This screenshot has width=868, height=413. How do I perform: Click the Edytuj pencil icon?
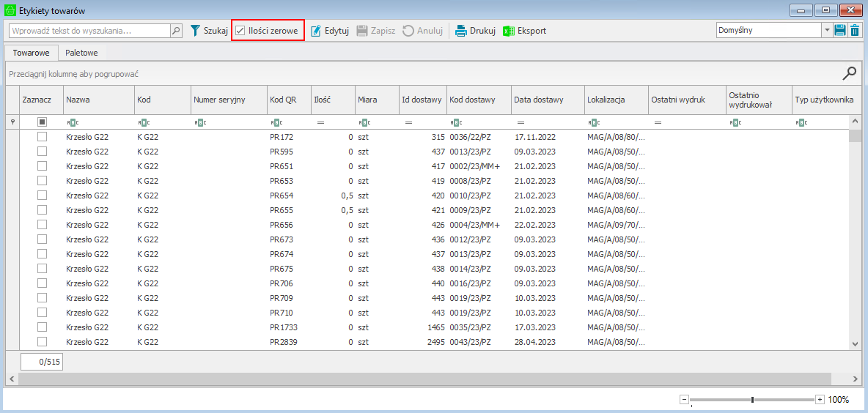(316, 31)
